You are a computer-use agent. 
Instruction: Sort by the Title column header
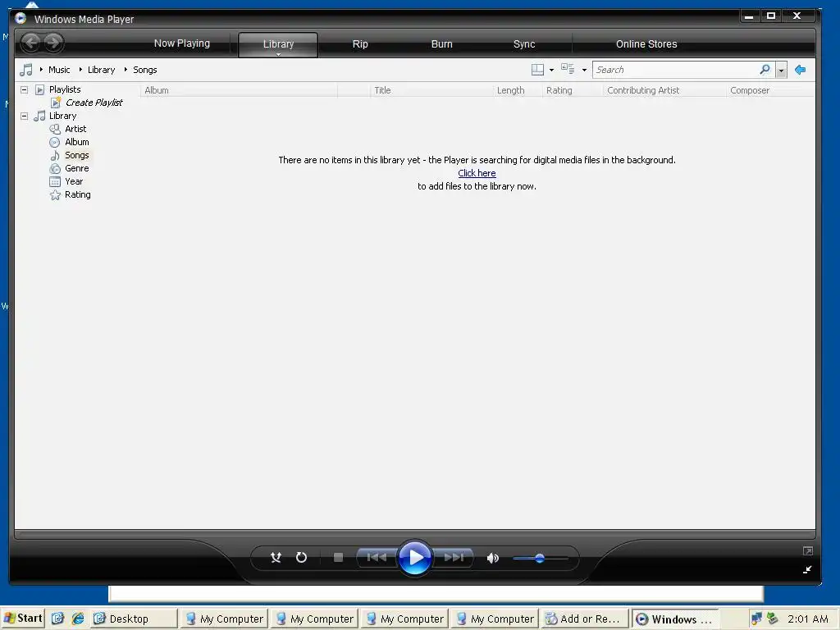point(431,90)
